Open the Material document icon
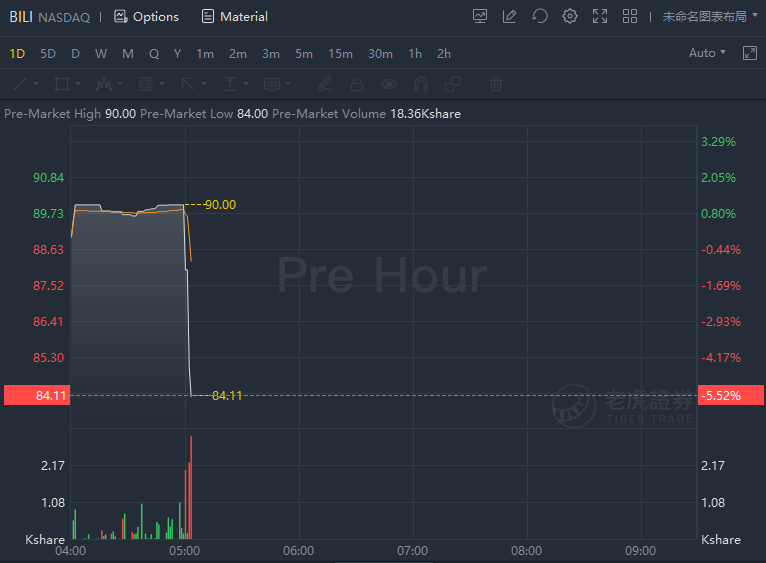 208,17
